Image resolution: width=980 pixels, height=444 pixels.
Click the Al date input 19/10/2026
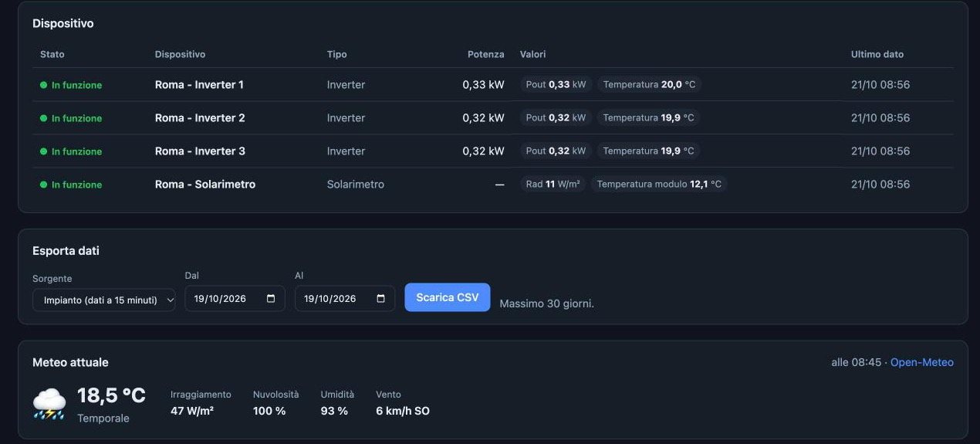(x=345, y=299)
